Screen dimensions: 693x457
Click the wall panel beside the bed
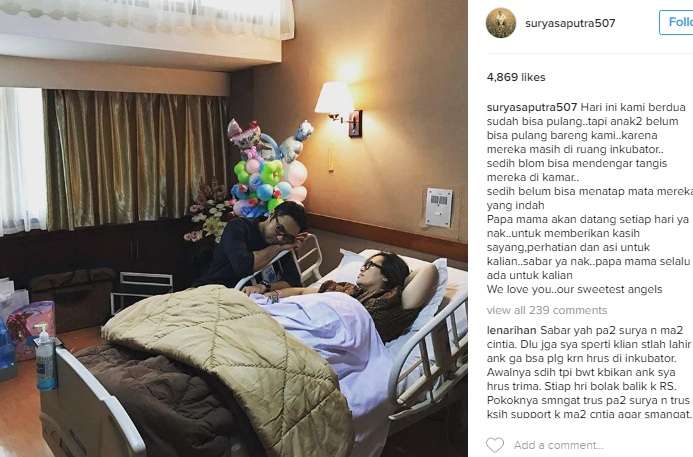click(x=438, y=208)
